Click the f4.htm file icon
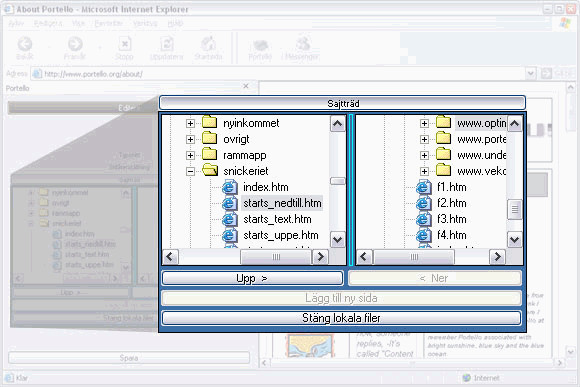Viewport: 580px width, 387px height. (424, 235)
